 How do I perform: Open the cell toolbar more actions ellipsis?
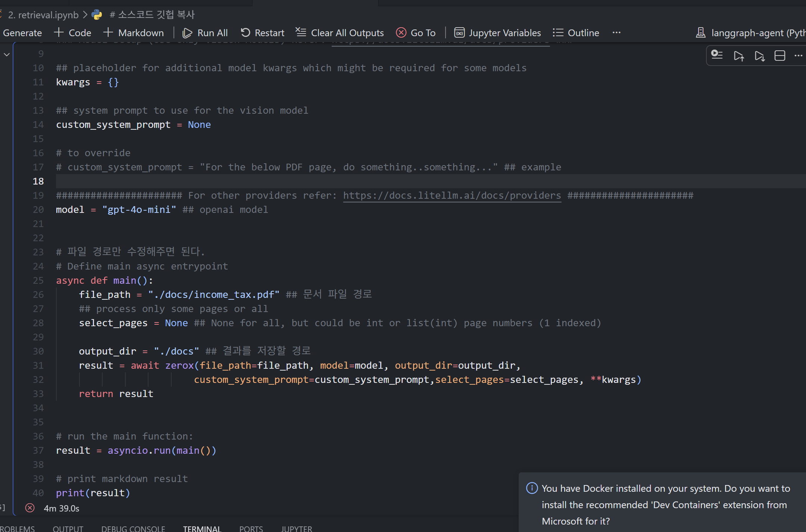pos(798,56)
